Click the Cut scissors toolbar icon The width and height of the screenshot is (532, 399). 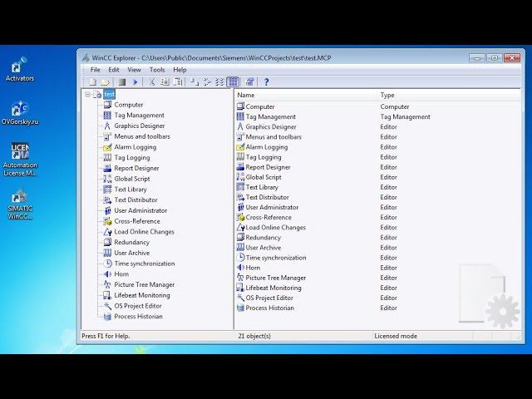click(x=151, y=81)
